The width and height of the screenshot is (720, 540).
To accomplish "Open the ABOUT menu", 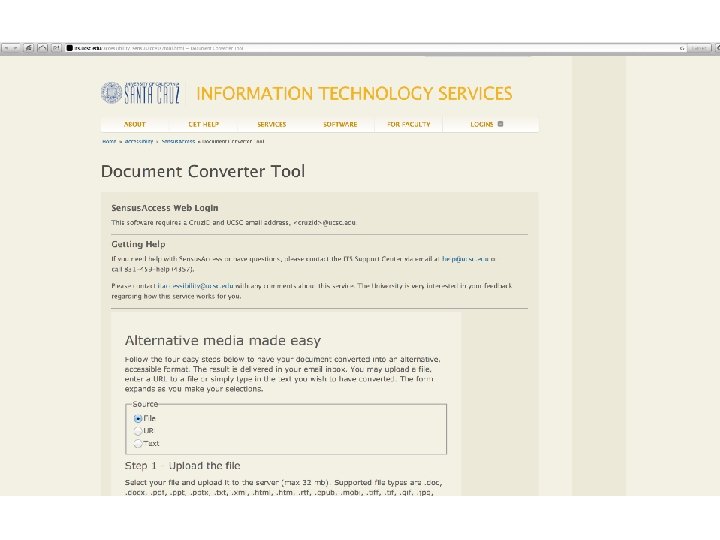I will 135,124.
